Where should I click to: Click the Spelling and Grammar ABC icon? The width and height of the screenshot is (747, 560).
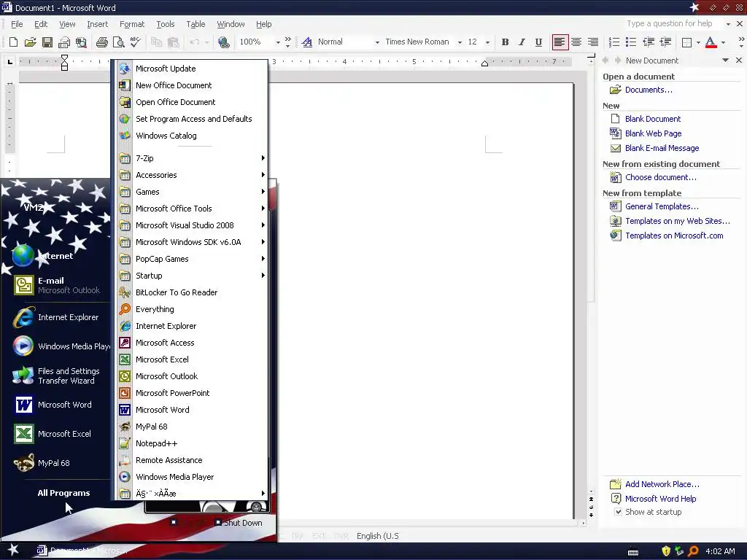pos(135,42)
